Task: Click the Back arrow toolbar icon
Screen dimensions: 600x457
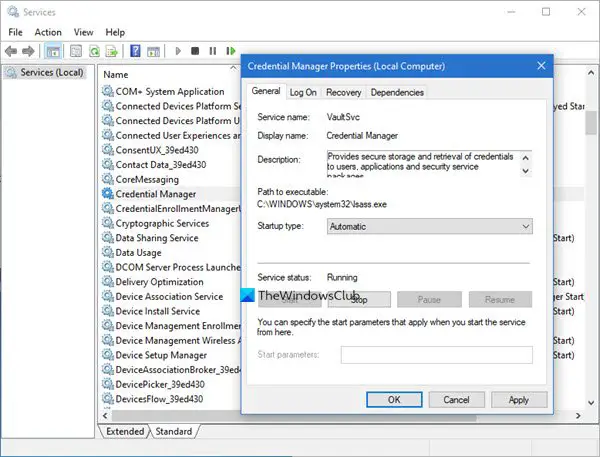Action: tap(11, 51)
